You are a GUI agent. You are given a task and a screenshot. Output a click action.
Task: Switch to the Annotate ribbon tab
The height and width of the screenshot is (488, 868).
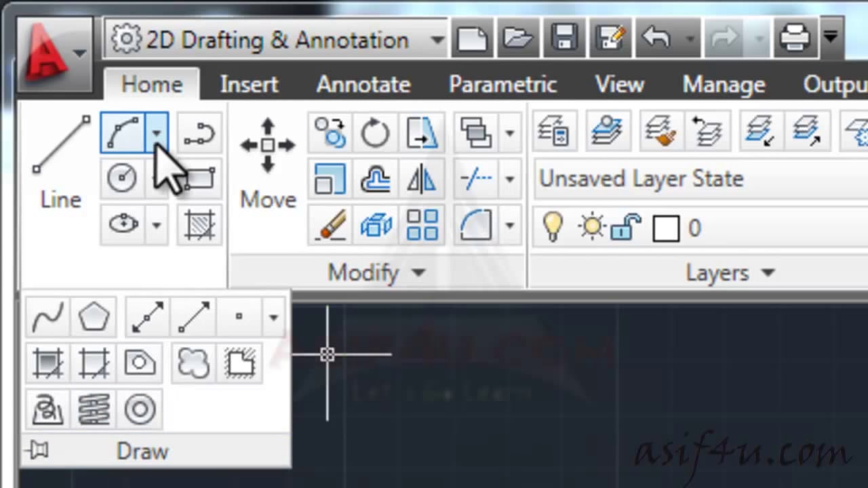point(363,84)
